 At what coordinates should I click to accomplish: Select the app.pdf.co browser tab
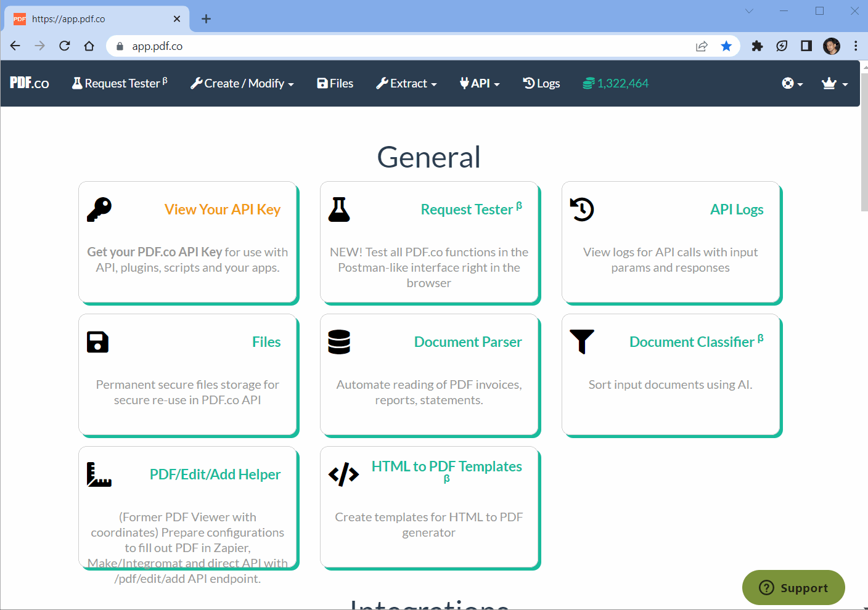tap(97, 19)
